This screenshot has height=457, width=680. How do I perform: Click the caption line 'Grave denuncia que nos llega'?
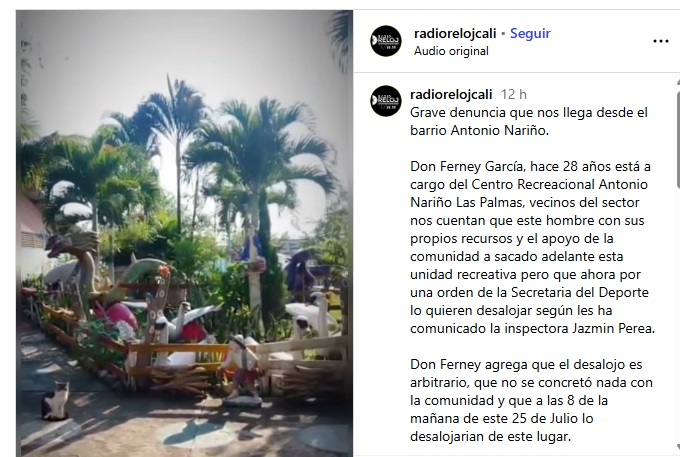click(x=496, y=113)
